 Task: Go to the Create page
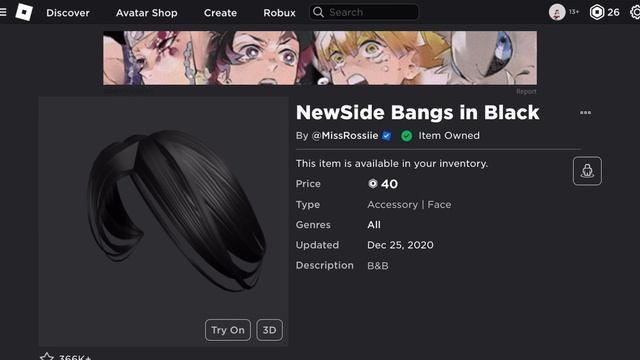pos(220,13)
